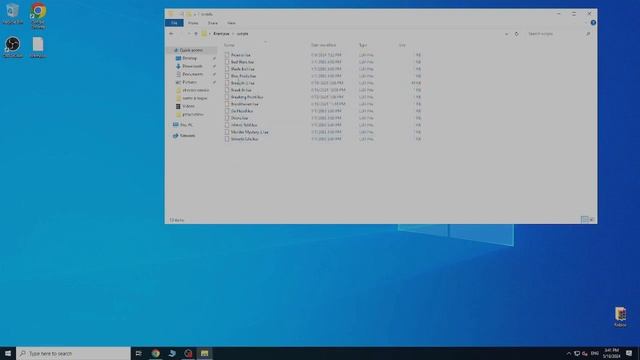Open Videos in the navigation sidebar
This screenshot has width=640, height=360.
coord(188,106)
